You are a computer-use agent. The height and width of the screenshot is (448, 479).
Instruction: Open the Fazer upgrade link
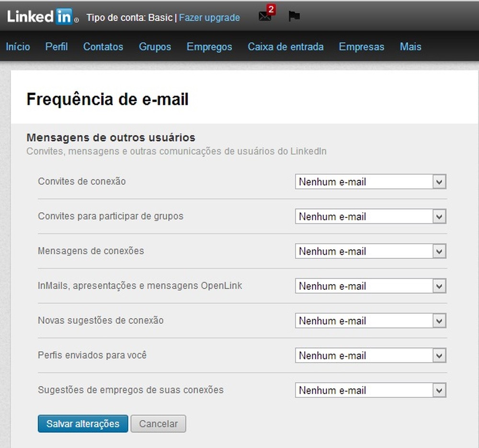click(209, 18)
